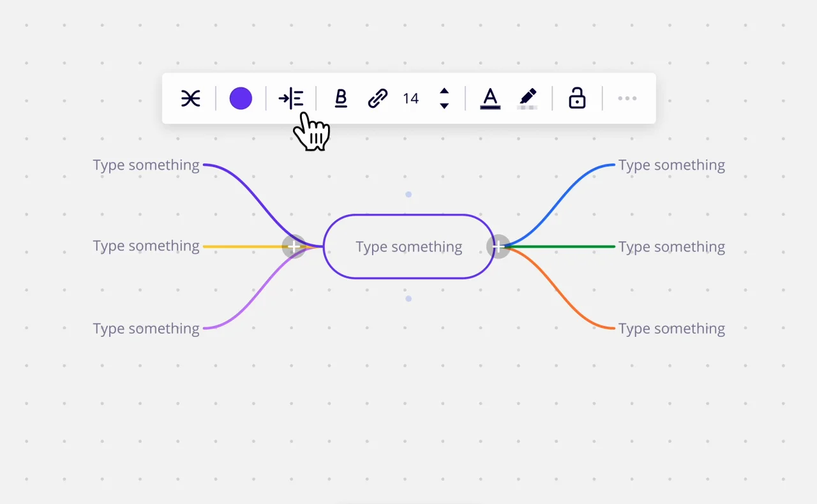Increase font size with the up arrow
This screenshot has height=504, width=817.
pos(444,91)
